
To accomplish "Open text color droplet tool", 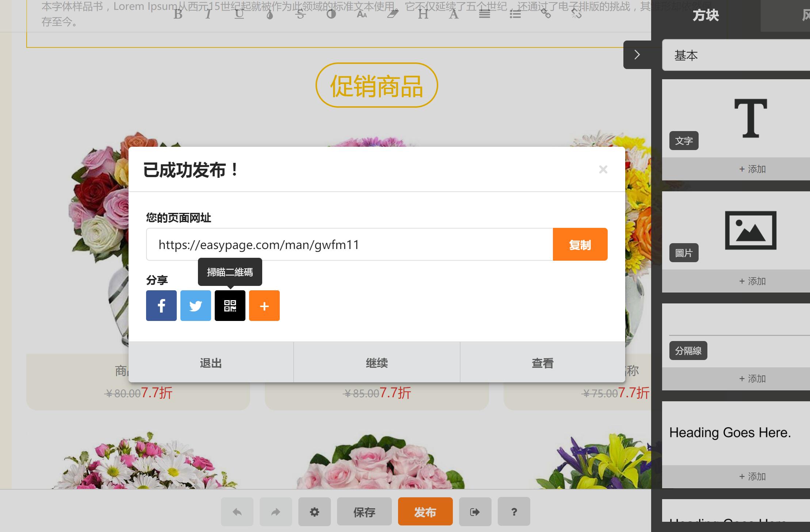I will click(x=270, y=14).
